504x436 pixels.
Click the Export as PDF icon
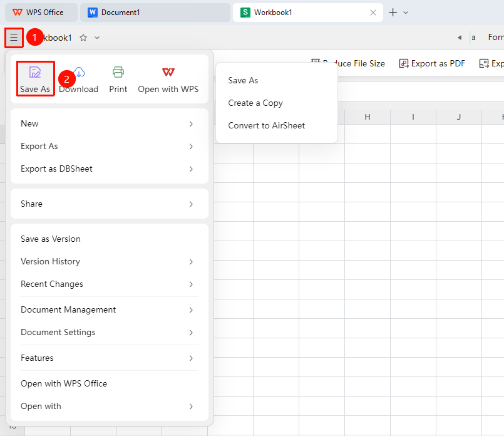point(403,63)
